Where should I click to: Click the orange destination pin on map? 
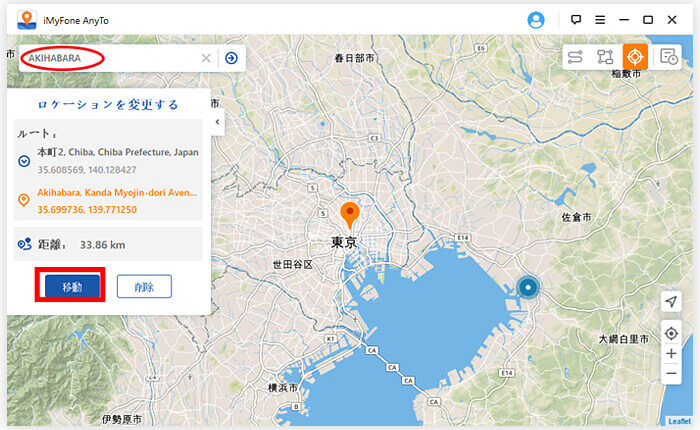[x=349, y=213]
